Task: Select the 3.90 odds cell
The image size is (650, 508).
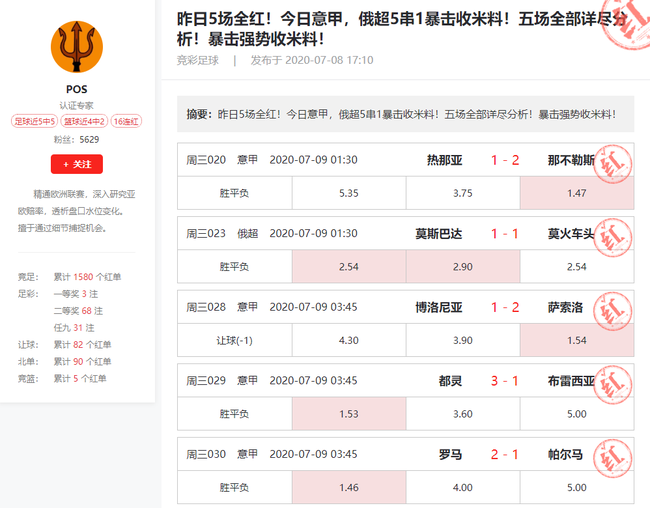Action: pyautogui.click(x=463, y=340)
